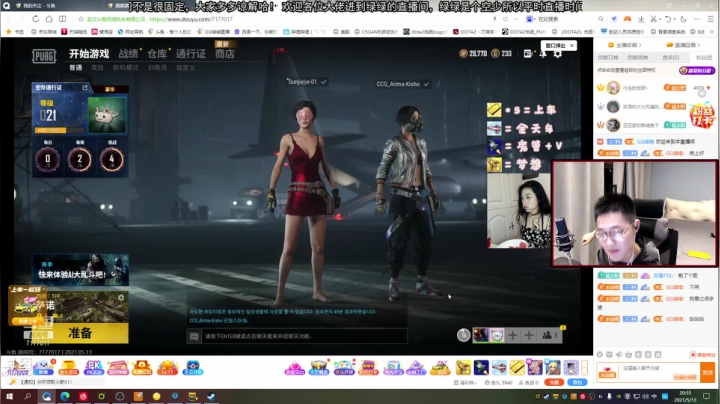Open the reading-mode book icon in toolbar
720x404 pixels.
click(62, 19)
